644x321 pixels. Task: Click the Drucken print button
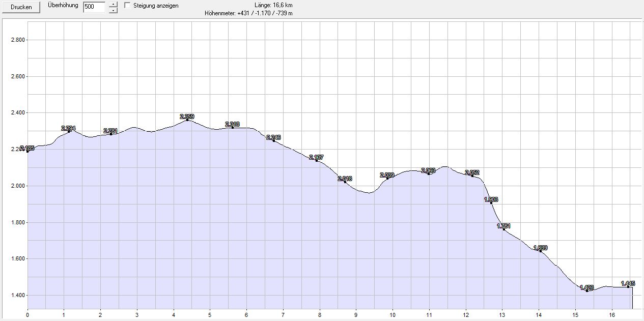pos(21,7)
